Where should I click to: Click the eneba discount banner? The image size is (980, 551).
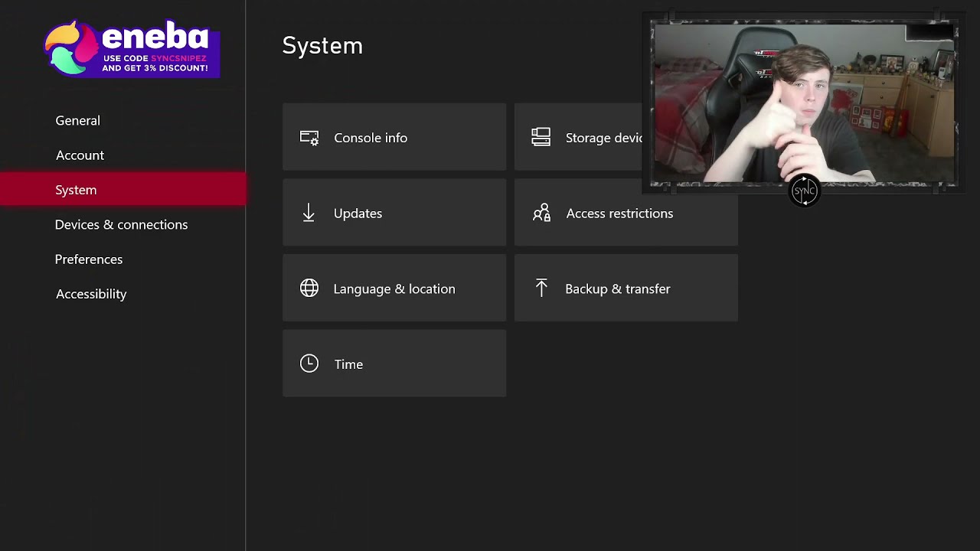[132, 48]
